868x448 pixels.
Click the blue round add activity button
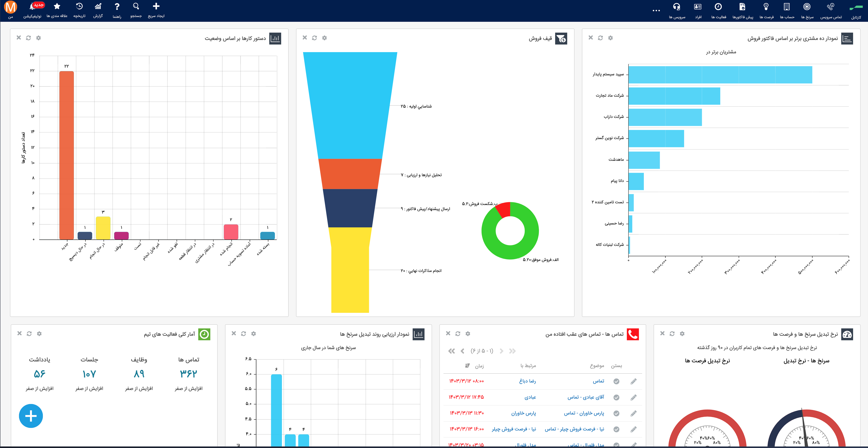31,416
